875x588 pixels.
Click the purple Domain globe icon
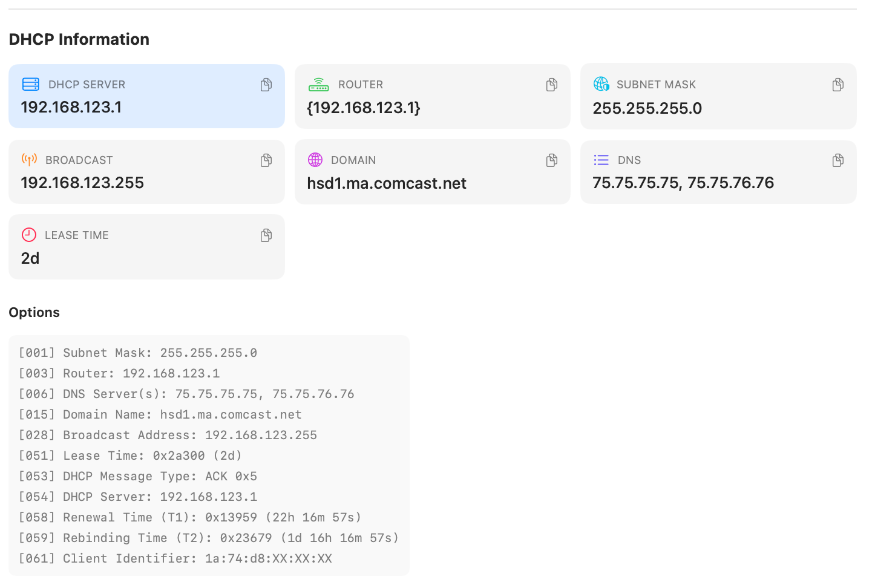(x=315, y=160)
